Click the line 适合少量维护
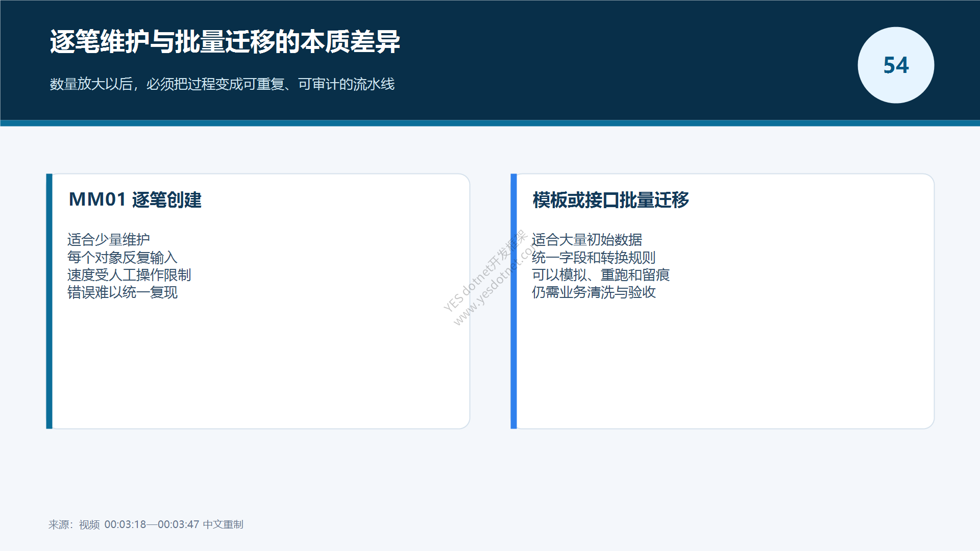Screen dimensions: 980x551 [109, 239]
